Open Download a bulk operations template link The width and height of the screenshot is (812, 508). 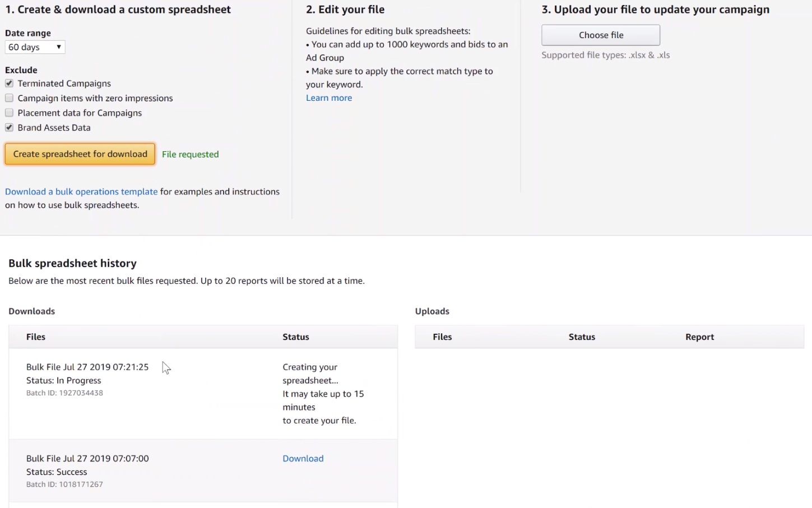pos(81,192)
